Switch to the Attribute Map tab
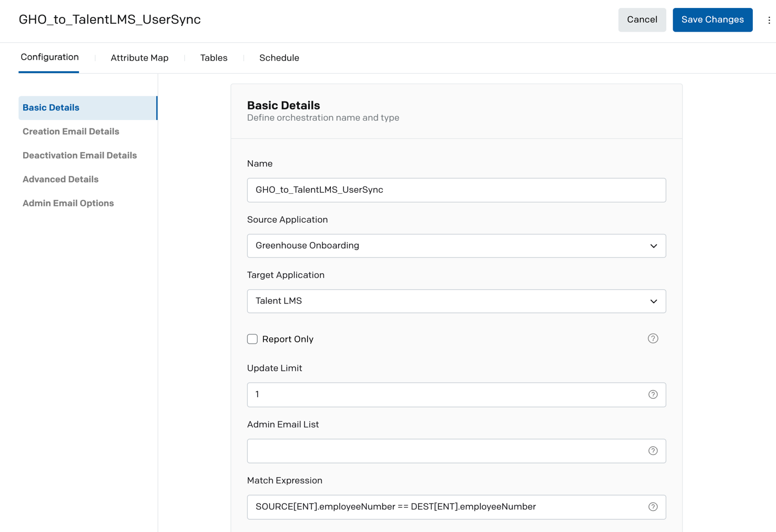This screenshot has height=532, width=776. tap(140, 58)
